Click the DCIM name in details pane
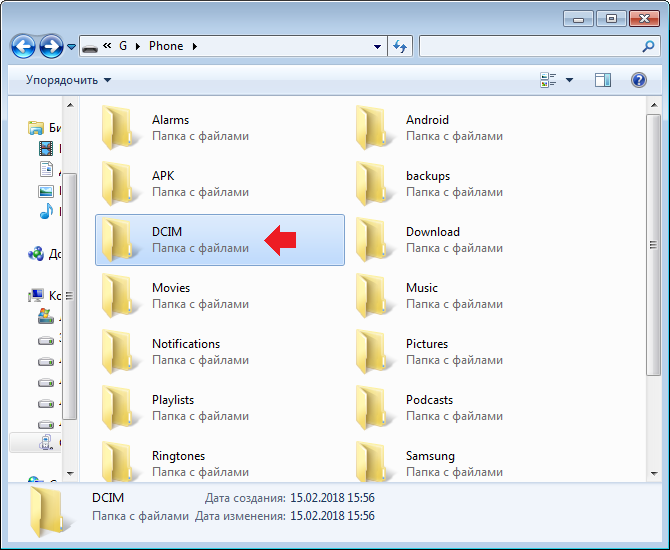The height and width of the screenshot is (550, 670). [x=108, y=498]
